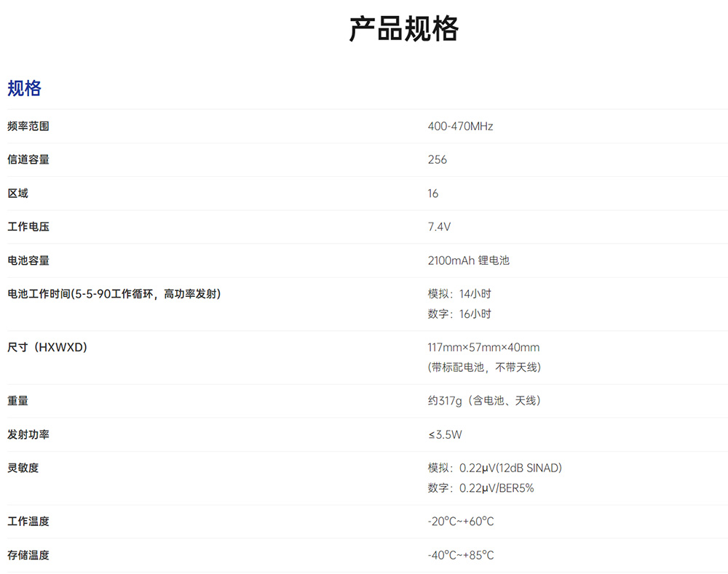
Task: Click the 2100mAh 锂电池 battery value
Action: click(468, 260)
